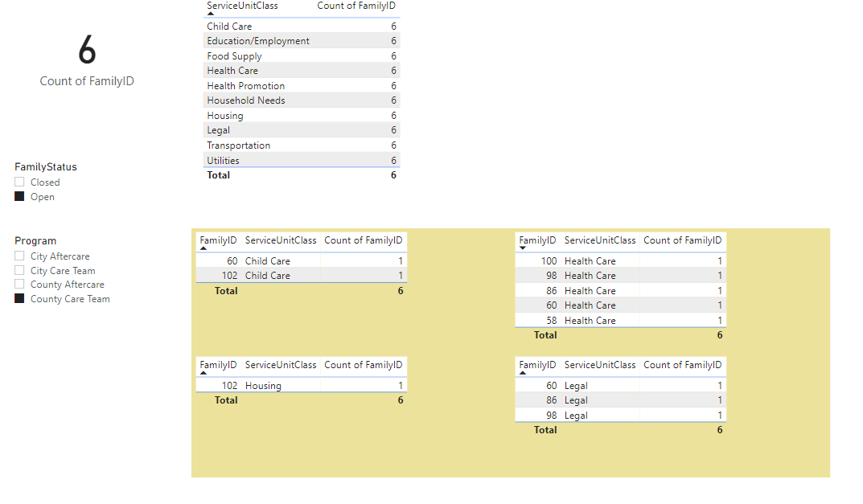Image resolution: width=863 pixels, height=504 pixels.
Task: Select Health Care row in top summary table
Action: click(302, 71)
